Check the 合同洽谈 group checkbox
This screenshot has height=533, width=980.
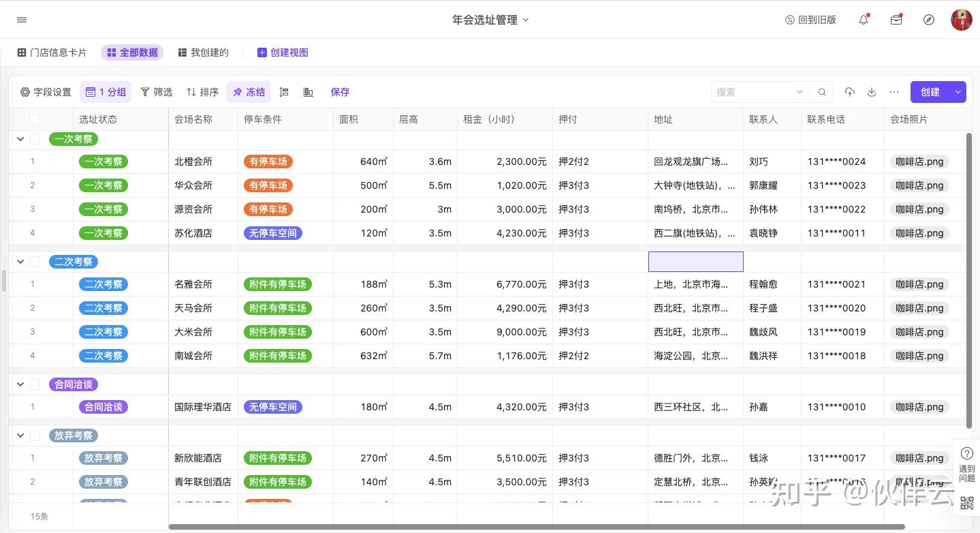point(35,384)
